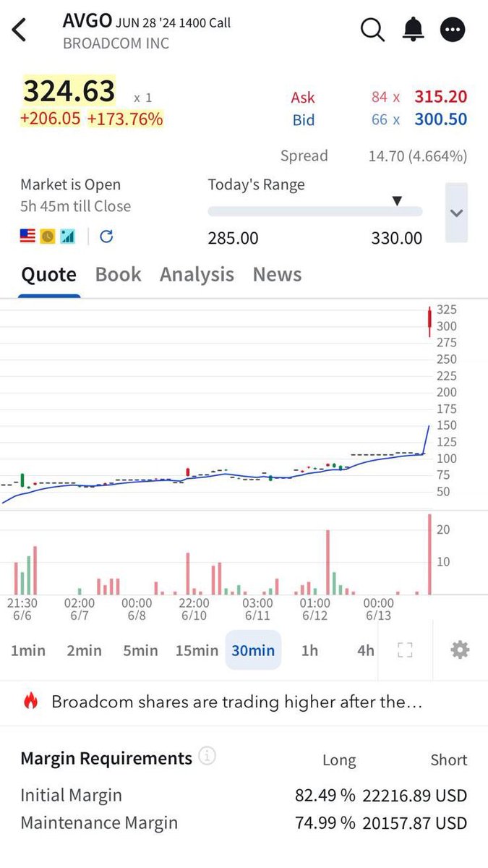The image size is (488, 868).
Task: Tap the BROADCOM INC company name
Action: click(x=116, y=43)
